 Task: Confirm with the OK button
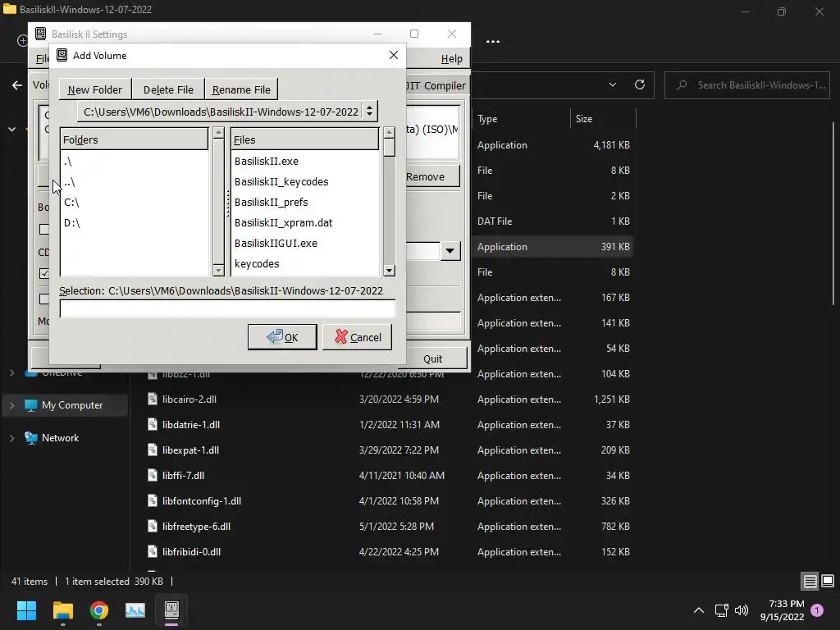point(282,337)
